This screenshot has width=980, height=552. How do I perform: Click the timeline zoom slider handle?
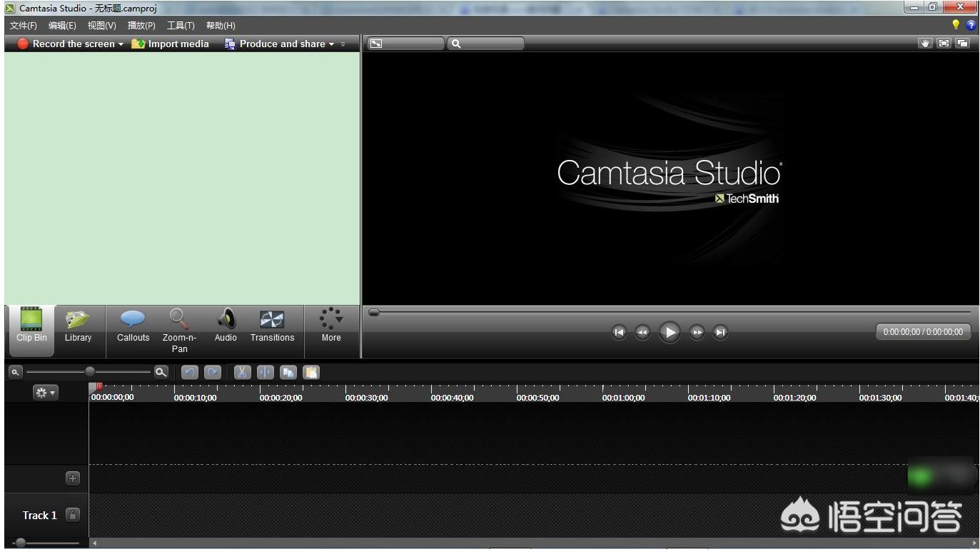point(90,371)
